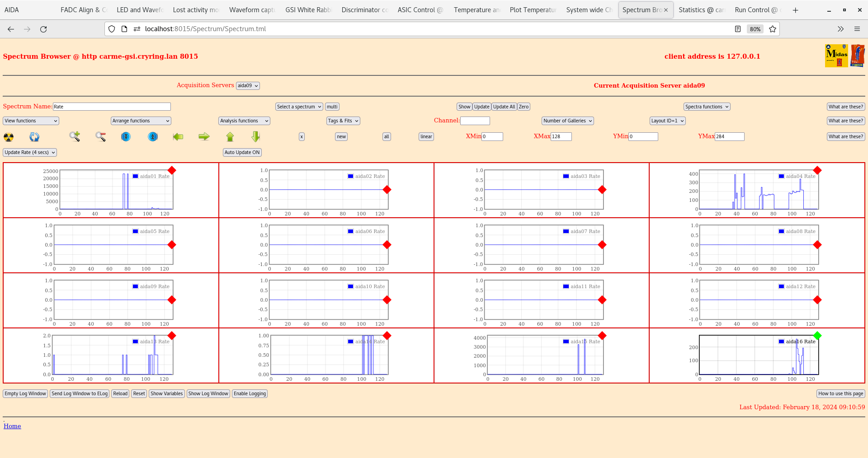
Task: Zoom out with the magnifier minus icon
Action: coord(100,136)
